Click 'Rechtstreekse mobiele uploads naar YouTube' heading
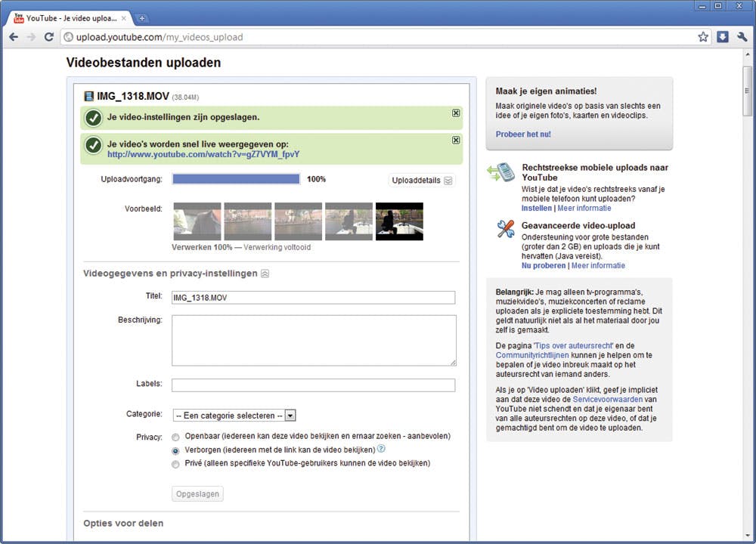This screenshot has width=756, height=544. [595, 172]
